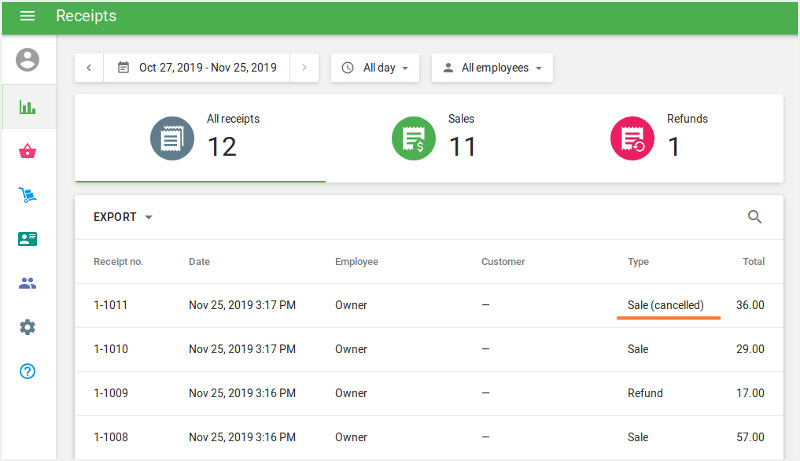Open Inventory management cart icon

pos(28,195)
